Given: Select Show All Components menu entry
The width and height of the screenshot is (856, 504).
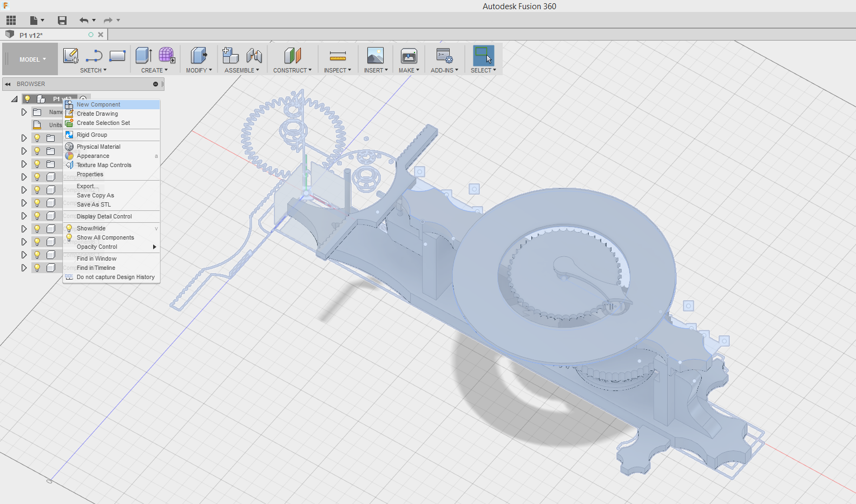Looking at the screenshot, I should pyautogui.click(x=111, y=237).
